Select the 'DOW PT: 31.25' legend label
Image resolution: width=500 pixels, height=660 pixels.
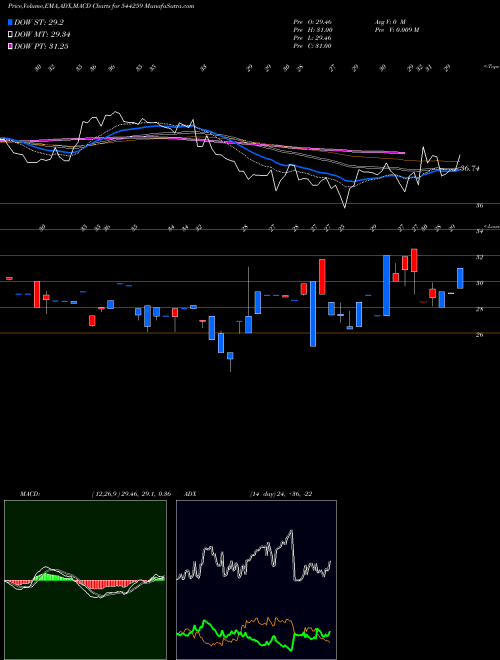pyautogui.click(x=41, y=46)
